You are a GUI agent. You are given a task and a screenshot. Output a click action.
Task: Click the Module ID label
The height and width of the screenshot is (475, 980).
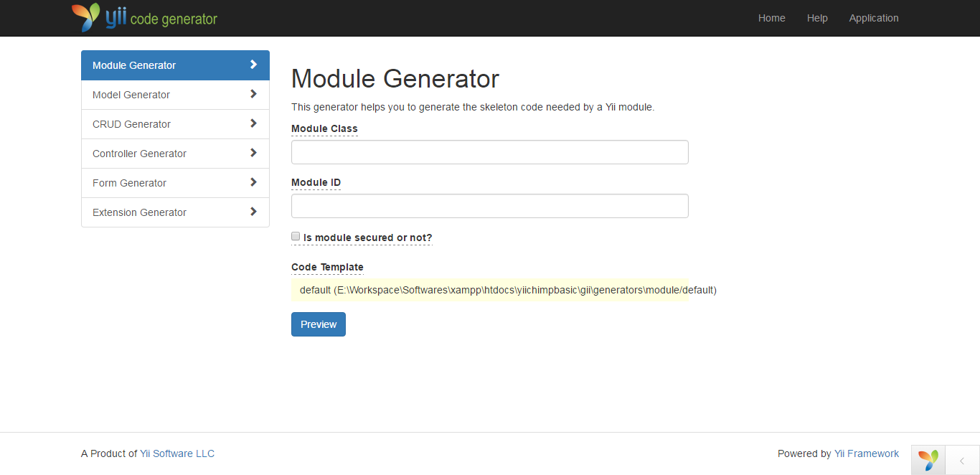coord(316,182)
